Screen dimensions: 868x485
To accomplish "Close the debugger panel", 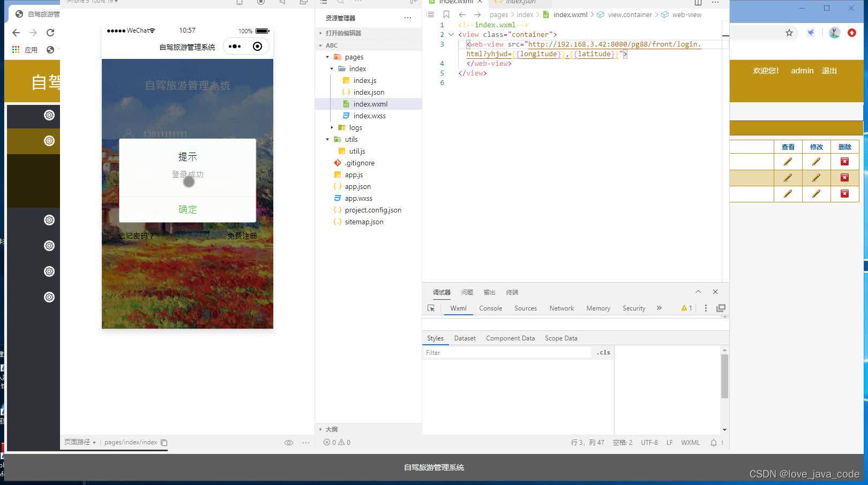I will pyautogui.click(x=715, y=292).
